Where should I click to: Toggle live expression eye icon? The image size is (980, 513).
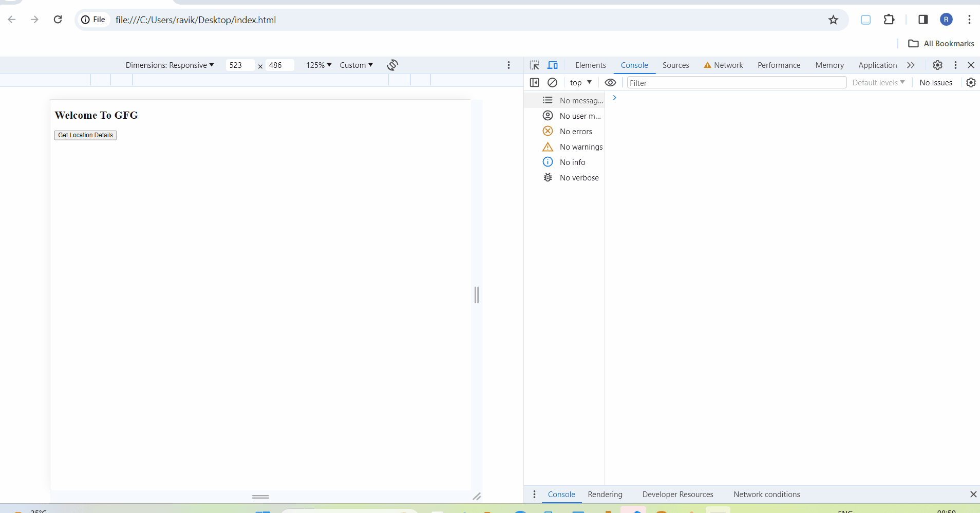610,82
